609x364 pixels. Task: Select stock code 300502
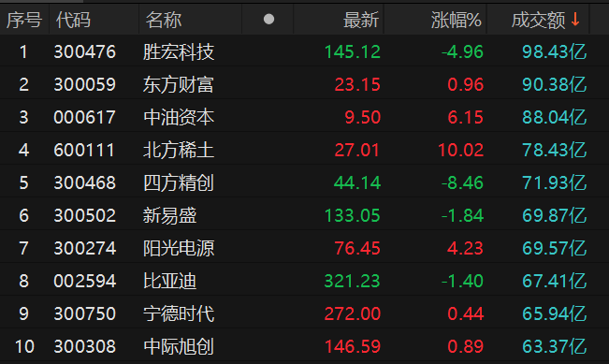click(85, 215)
